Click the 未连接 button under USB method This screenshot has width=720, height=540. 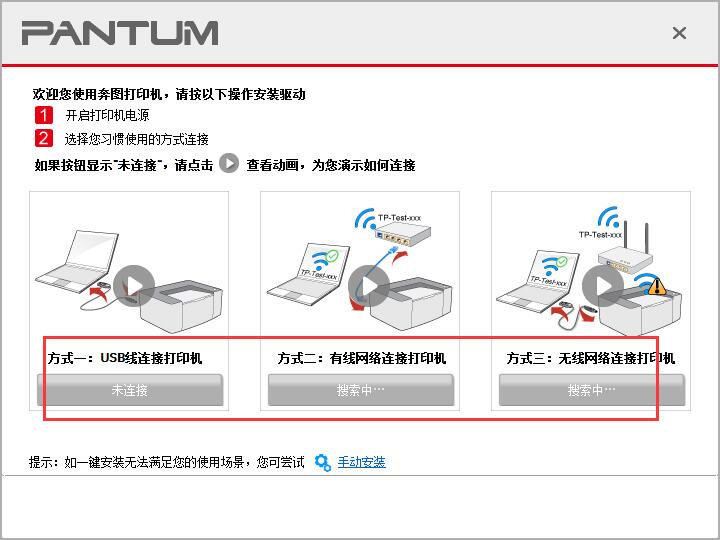tap(129, 390)
